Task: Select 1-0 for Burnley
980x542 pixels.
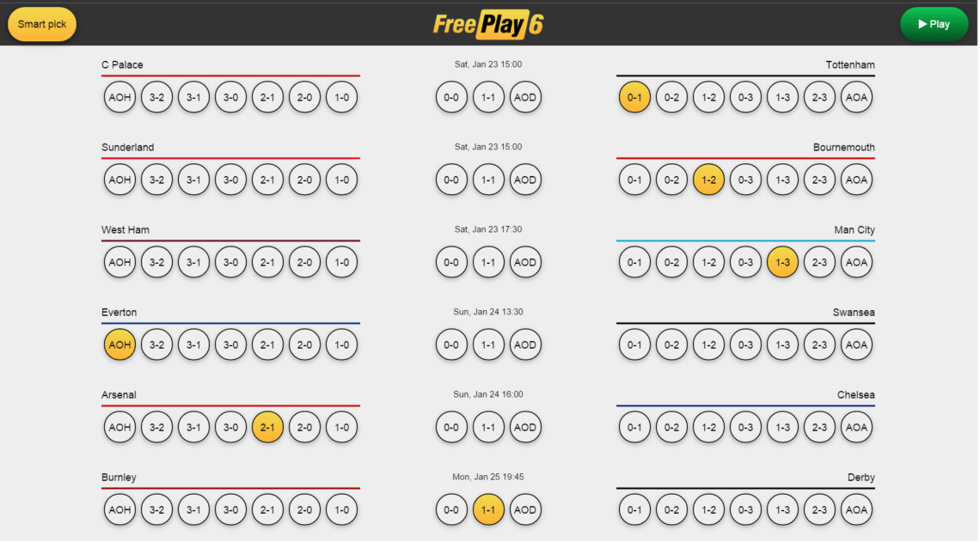Action: click(341, 509)
